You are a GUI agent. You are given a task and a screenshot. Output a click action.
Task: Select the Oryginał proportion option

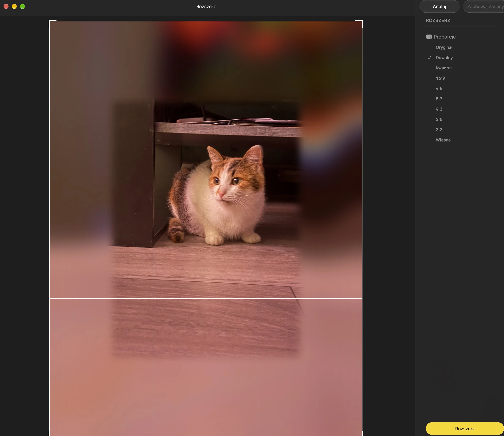coord(444,47)
